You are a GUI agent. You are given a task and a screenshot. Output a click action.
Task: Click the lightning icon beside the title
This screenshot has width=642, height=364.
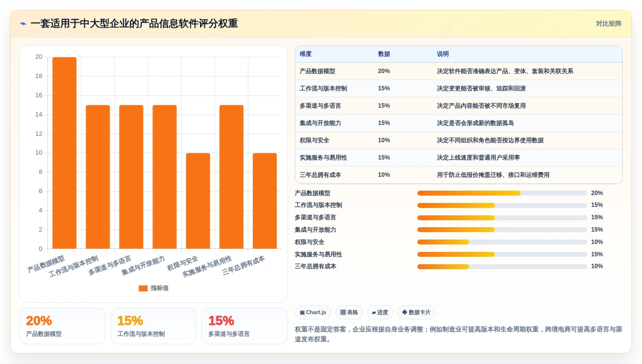pos(23,23)
